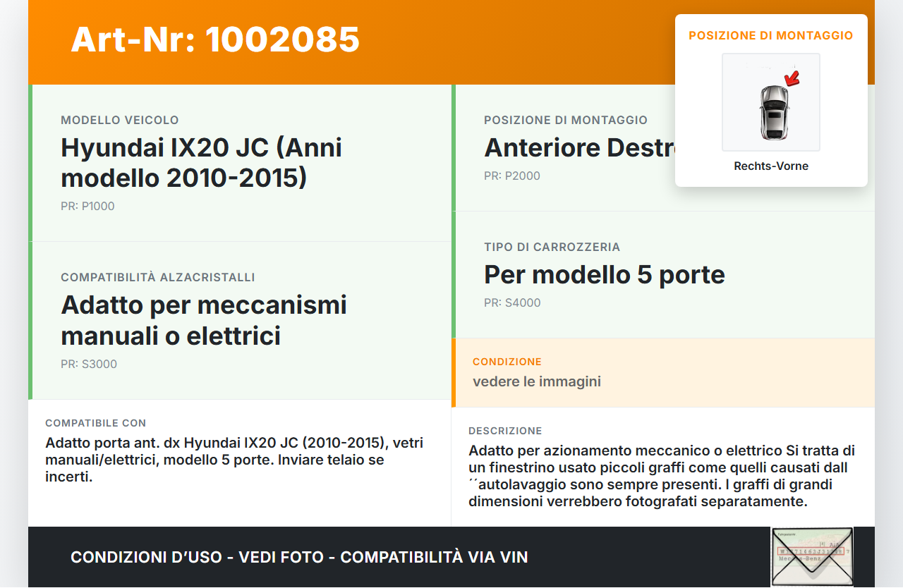The height and width of the screenshot is (588, 903).
Task: Open the registration document thumbnail in the footer
Action: pos(812,557)
